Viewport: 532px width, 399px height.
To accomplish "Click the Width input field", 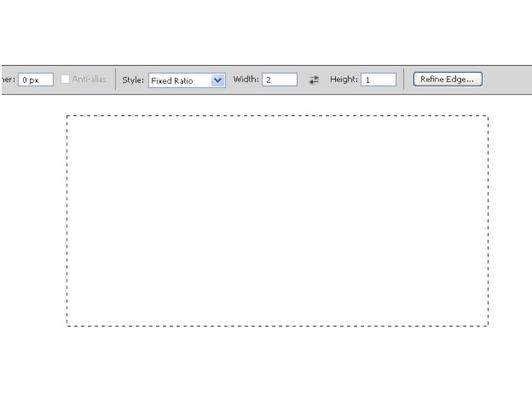I will [279, 80].
